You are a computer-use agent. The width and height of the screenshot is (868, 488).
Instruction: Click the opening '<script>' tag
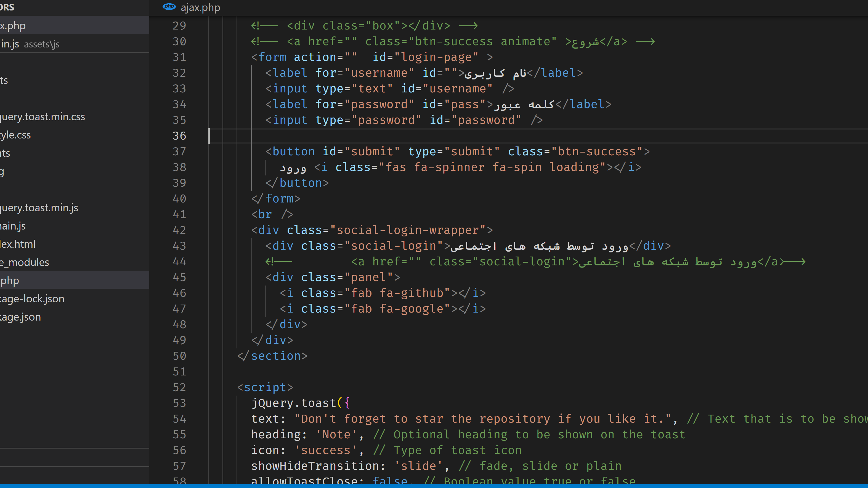265,387
